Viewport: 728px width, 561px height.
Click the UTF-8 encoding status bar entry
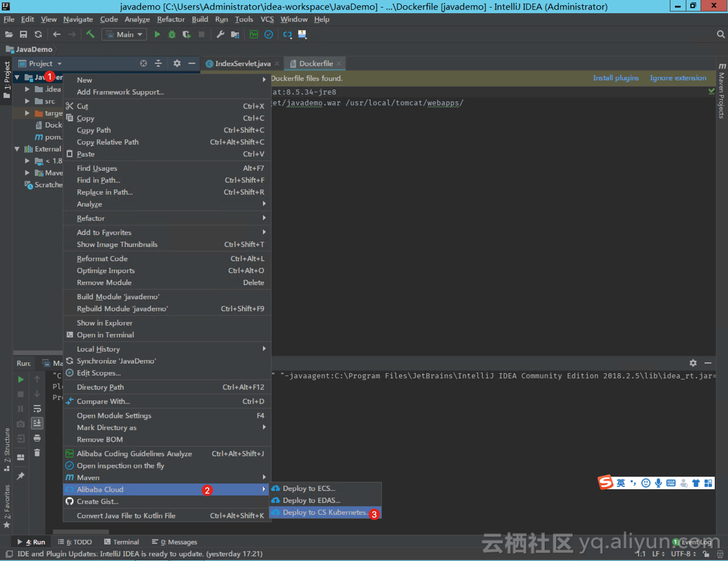(683, 554)
